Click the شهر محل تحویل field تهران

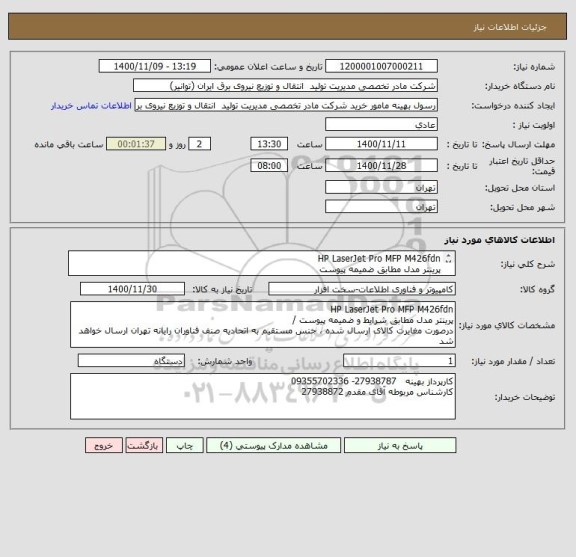381,207
